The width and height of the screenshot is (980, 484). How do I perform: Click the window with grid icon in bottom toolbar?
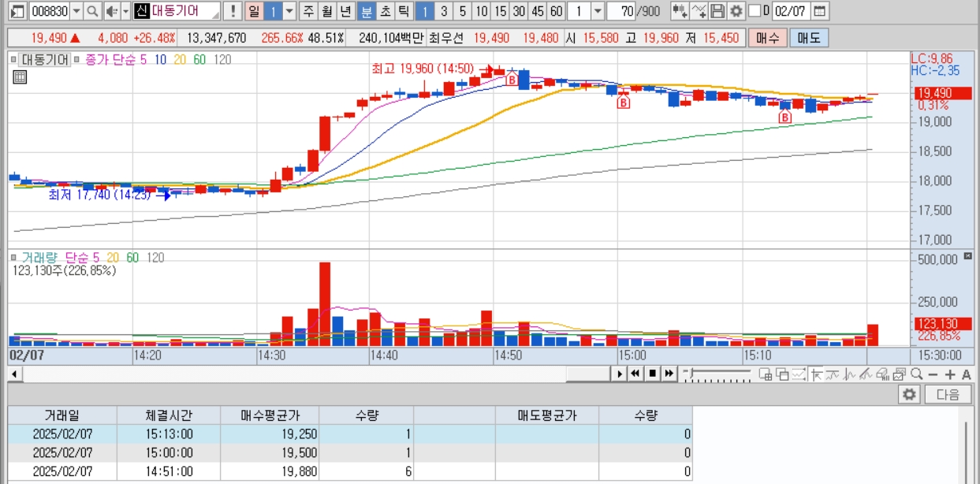766,374
